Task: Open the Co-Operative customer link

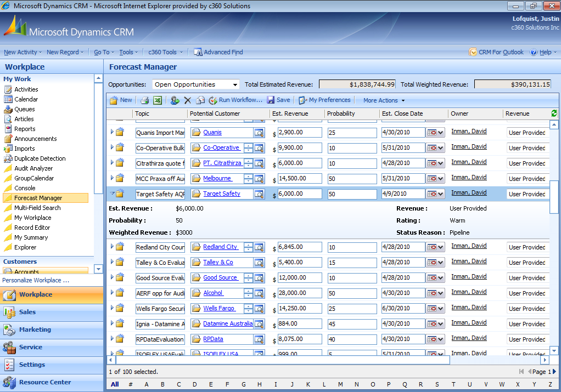Action: [221, 147]
